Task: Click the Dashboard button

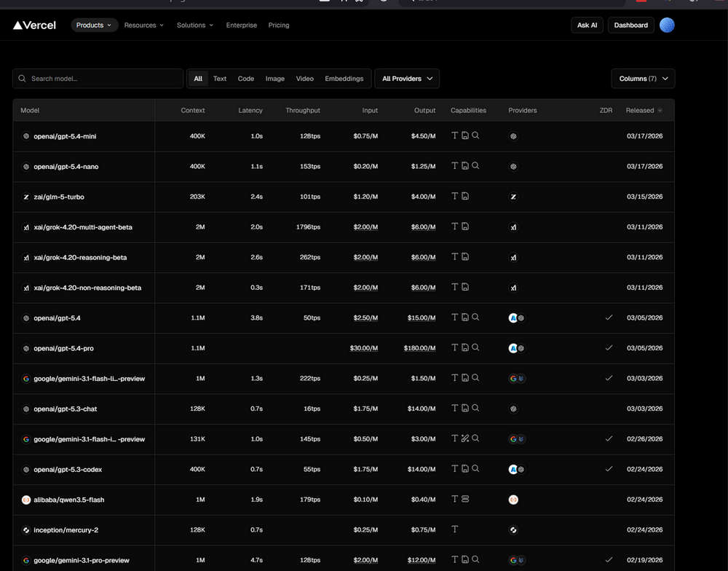Action: [x=630, y=25]
